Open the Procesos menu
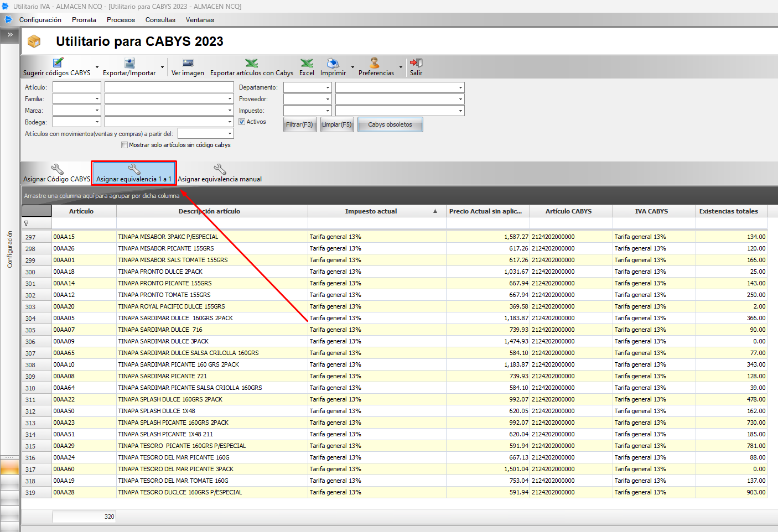The height and width of the screenshot is (532, 778). [x=121, y=20]
